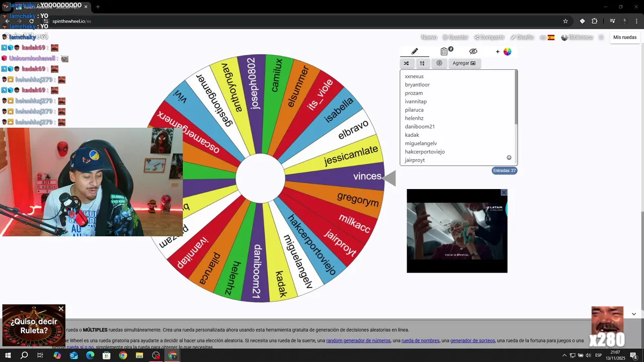644x362 pixels.
Task: Open Microsoft Edge from the taskbar
Action: (x=90, y=355)
